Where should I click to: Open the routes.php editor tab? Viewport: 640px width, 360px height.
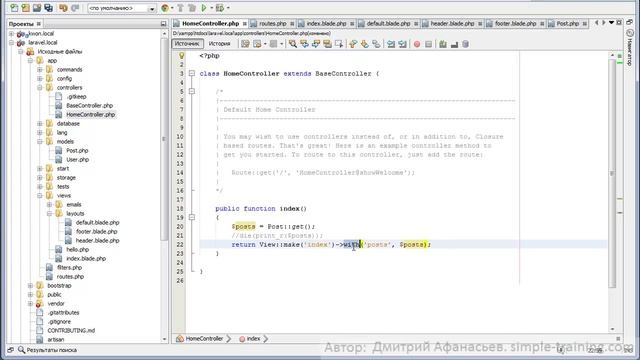pyautogui.click(x=273, y=24)
